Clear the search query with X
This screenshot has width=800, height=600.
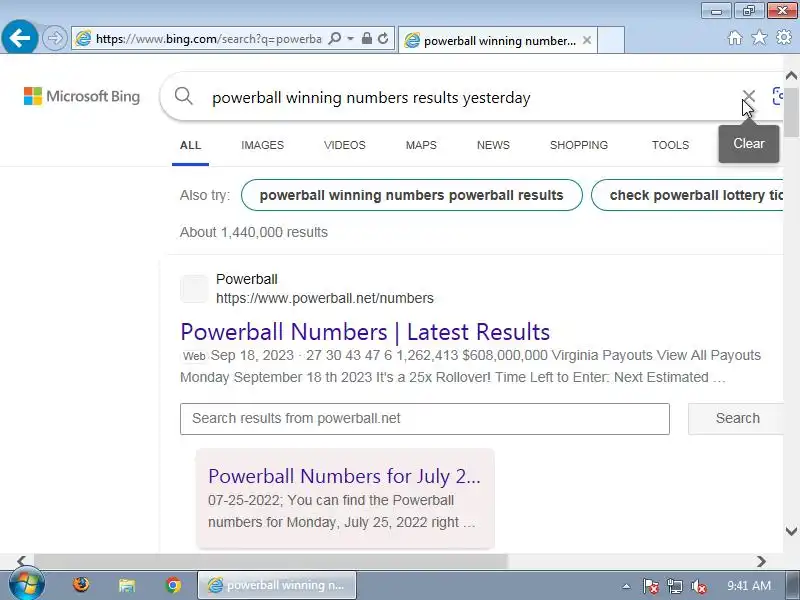tap(748, 96)
